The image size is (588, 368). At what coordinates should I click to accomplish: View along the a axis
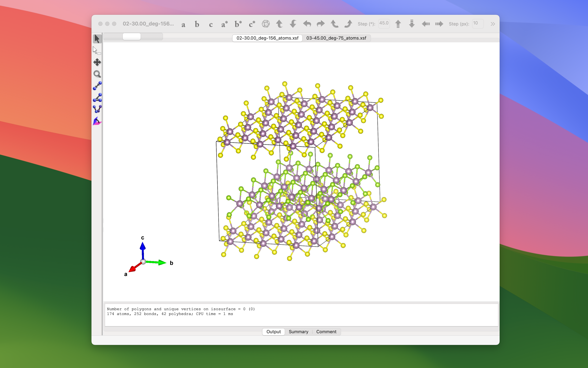click(x=183, y=24)
